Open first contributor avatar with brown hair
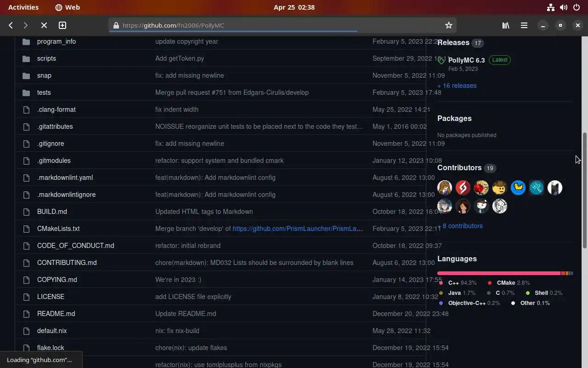 [445, 188]
